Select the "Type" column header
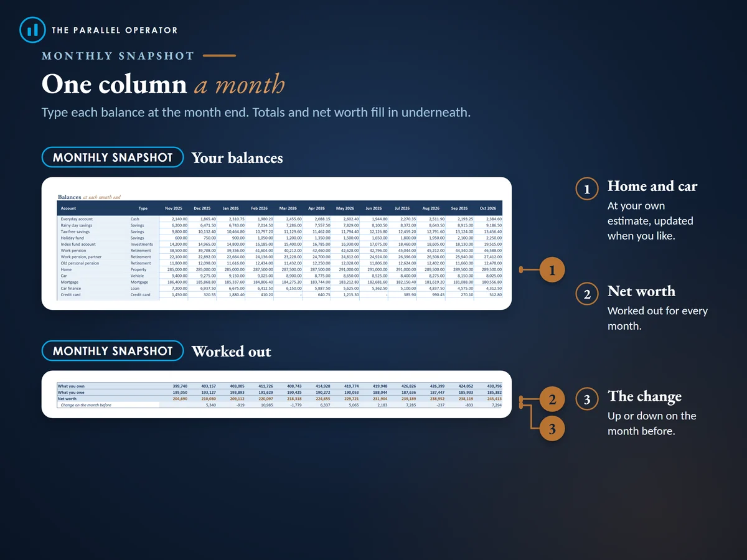Image resolution: width=747 pixels, height=560 pixels. tap(143, 208)
